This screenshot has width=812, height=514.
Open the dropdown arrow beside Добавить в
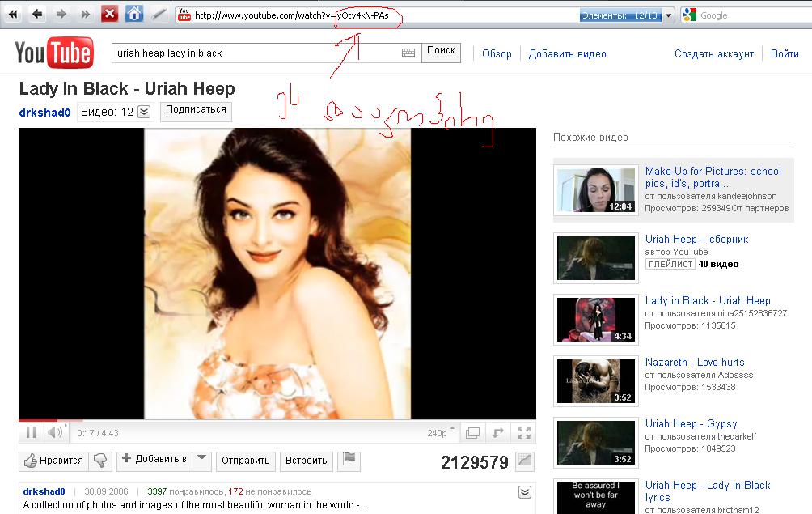(x=202, y=461)
